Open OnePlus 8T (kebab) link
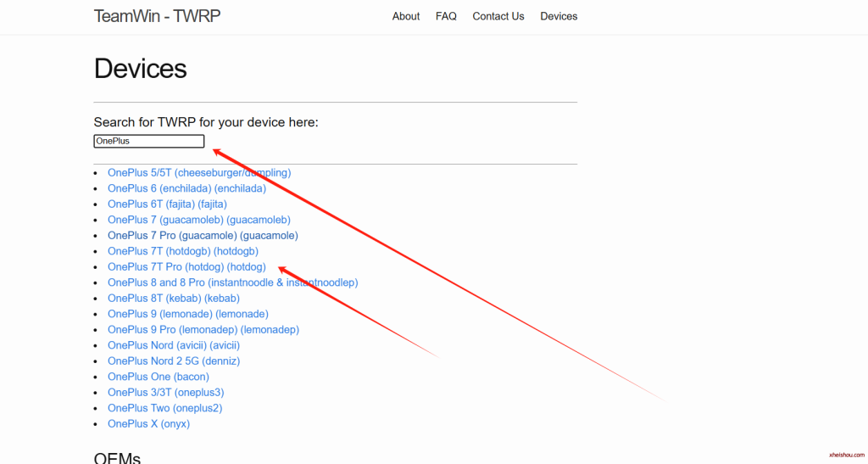Image resolution: width=868 pixels, height=464 pixels. pos(174,299)
